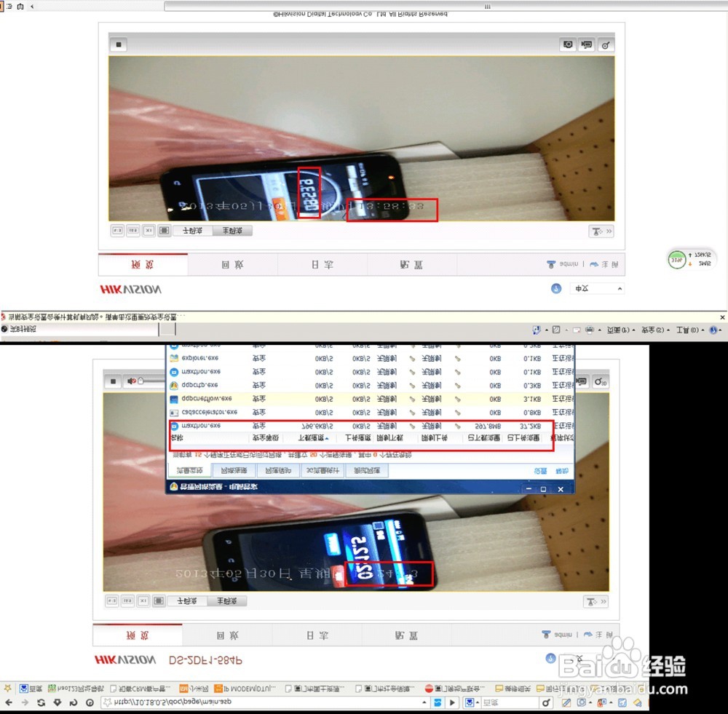The width and height of the screenshot is (728, 714).
Task: Open second tab of traffic monitor window
Action: [234, 470]
